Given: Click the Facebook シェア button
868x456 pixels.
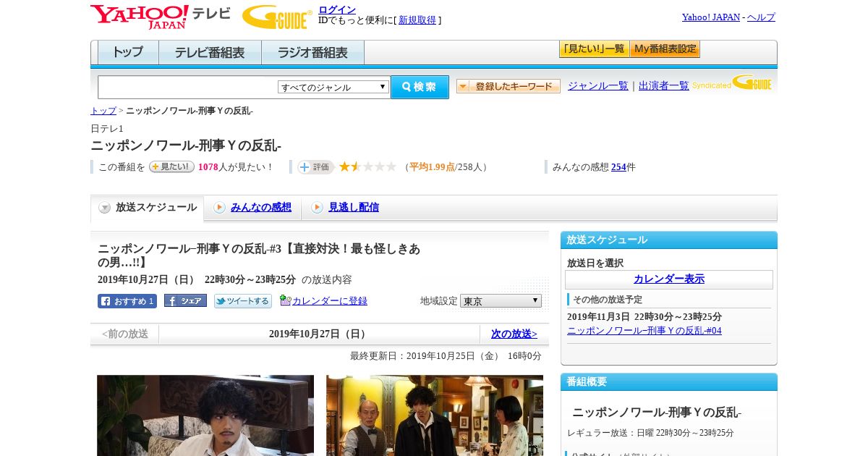Looking at the screenshot, I should click(x=185, y=300).
